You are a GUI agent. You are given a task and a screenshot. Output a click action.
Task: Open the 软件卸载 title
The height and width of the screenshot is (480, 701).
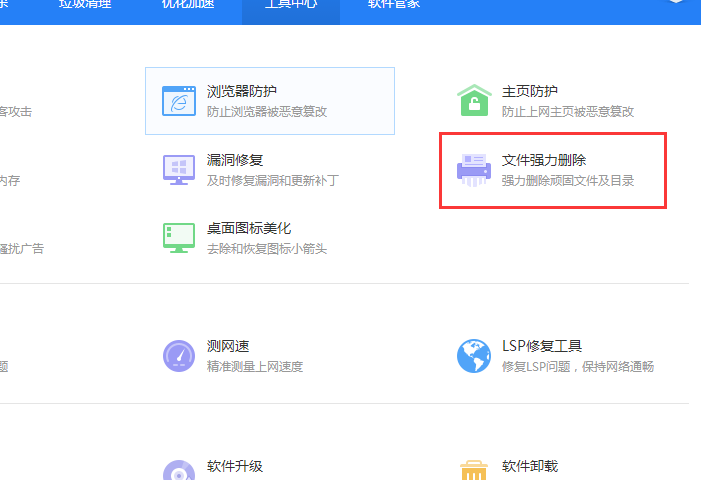(530, 466)
